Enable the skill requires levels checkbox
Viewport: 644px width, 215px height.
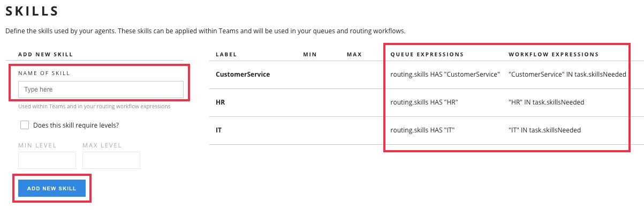(x=25, y=125)
